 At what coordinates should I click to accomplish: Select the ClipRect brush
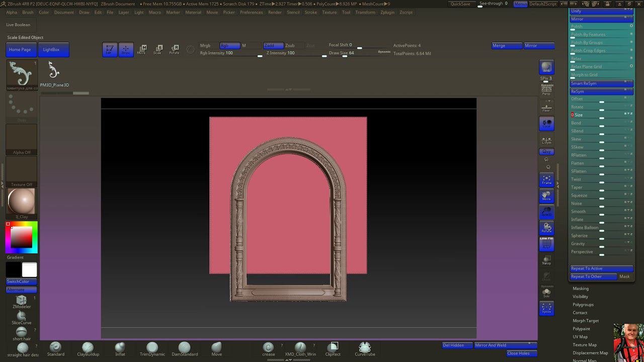(x=333, y=348)
